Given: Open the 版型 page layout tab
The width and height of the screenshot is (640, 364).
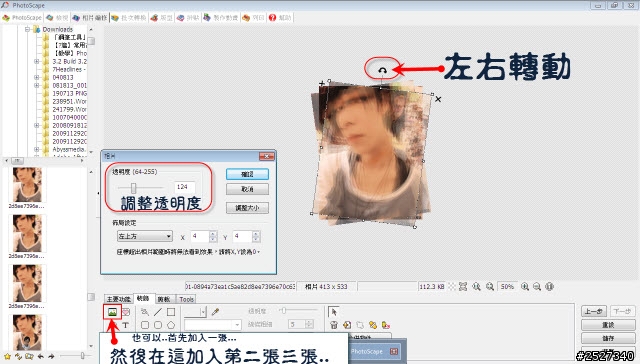Looking at the screenshot, I should [162, 18].
